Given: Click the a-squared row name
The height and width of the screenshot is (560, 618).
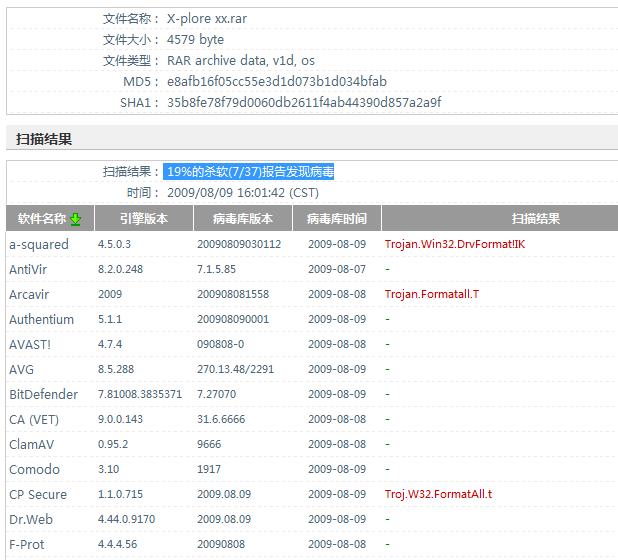Looking at the screenshot, I should pos(39,244).
